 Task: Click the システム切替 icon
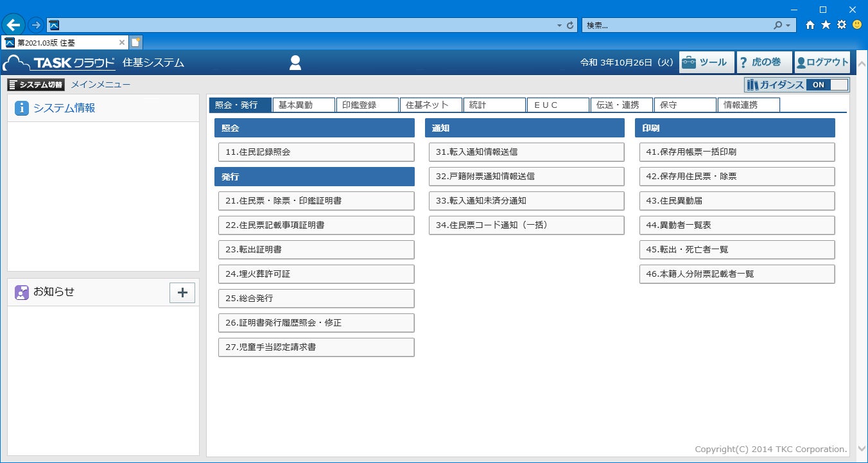(14, 84)
